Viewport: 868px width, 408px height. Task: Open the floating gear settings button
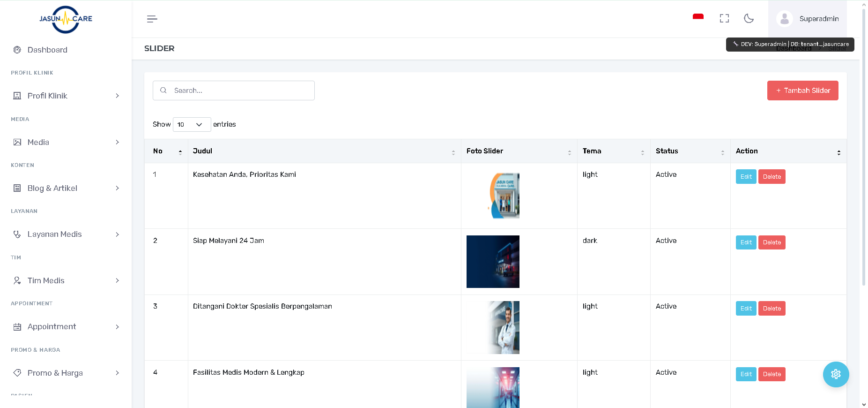click(836, 374)
